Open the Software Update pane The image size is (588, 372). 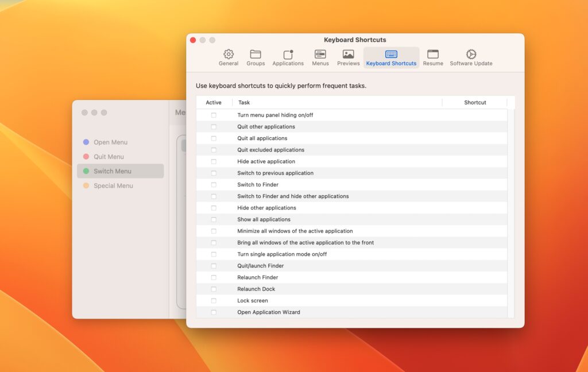(x=471, y=56)
